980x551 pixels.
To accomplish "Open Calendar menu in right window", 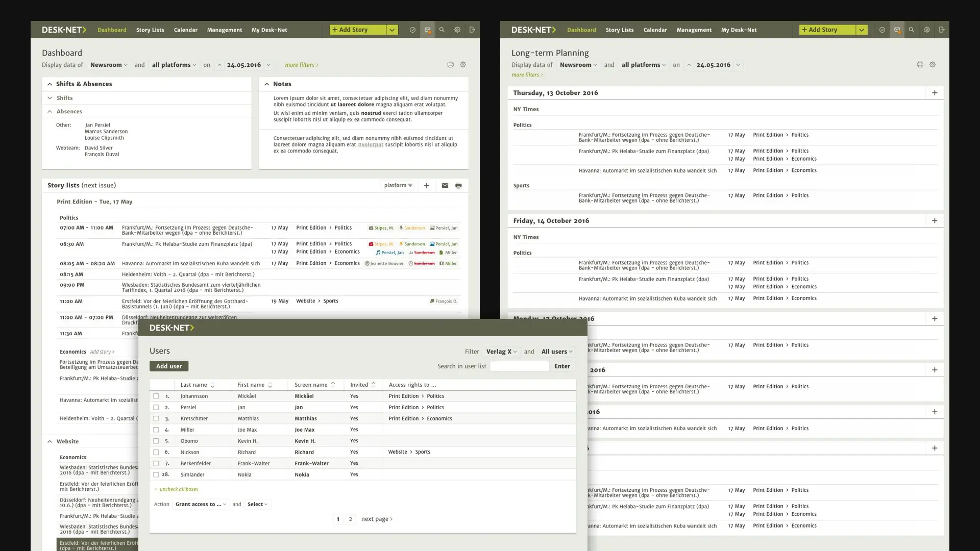I will [655, 30].
